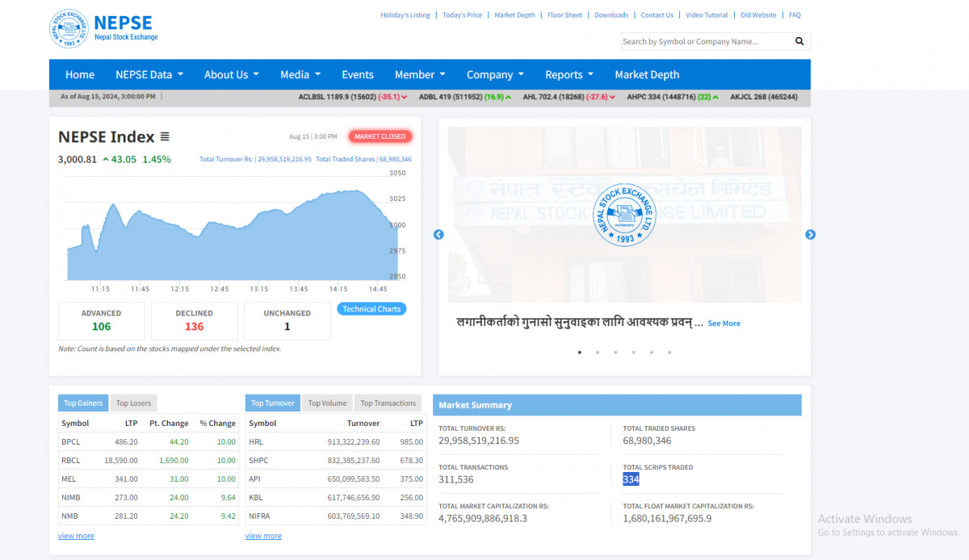The image size is (969, 560).
Task: Select the first carousel indicator dot
Action: (x=579, y=352)
